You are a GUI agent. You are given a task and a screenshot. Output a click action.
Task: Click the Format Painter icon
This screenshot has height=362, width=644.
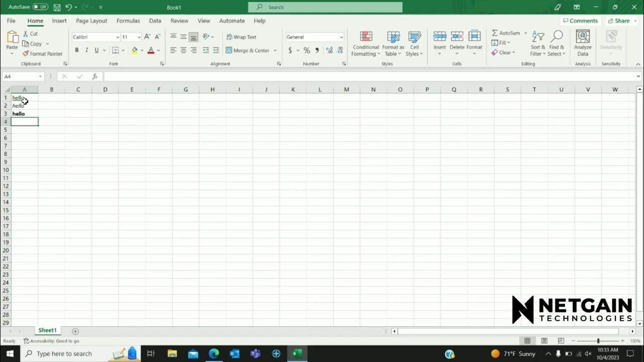(x=26, y=54)
